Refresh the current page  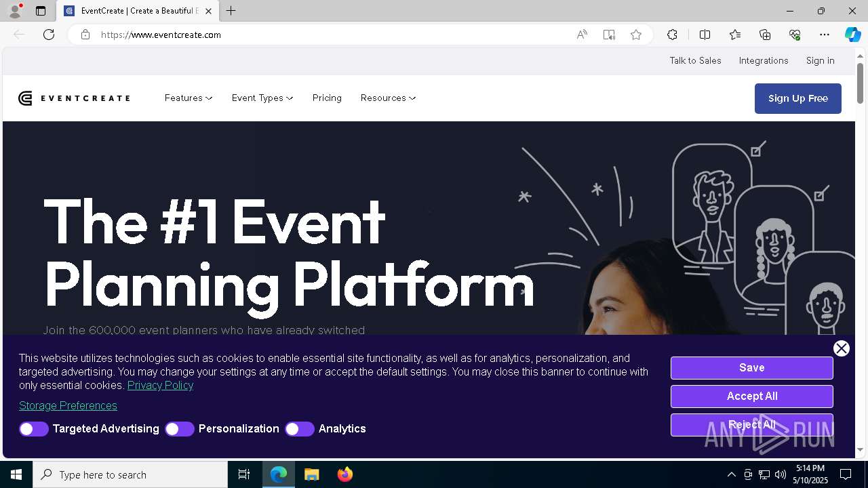[x=49, y=35]
